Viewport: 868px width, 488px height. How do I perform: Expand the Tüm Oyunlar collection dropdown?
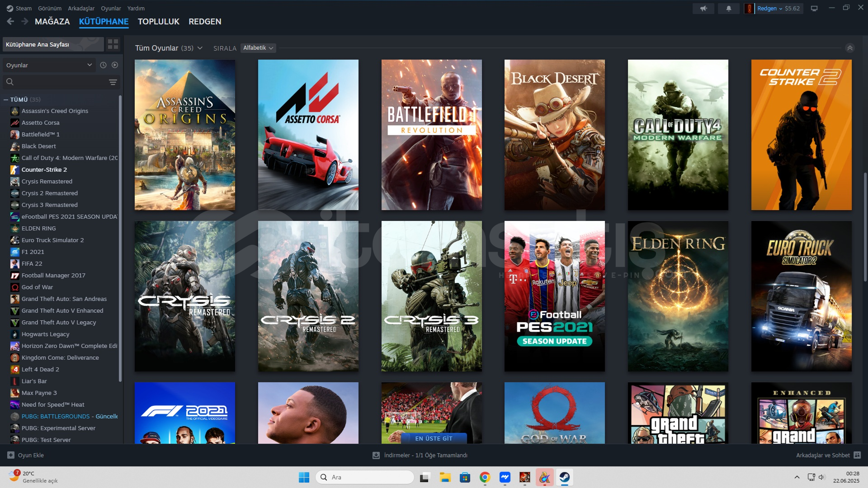[x=199, y=48]
